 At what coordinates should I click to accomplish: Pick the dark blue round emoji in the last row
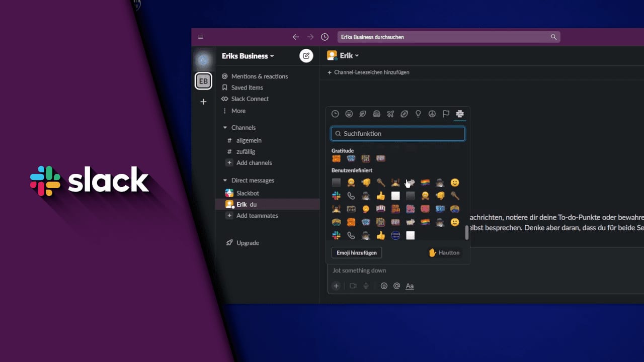(x=395, y=235)
